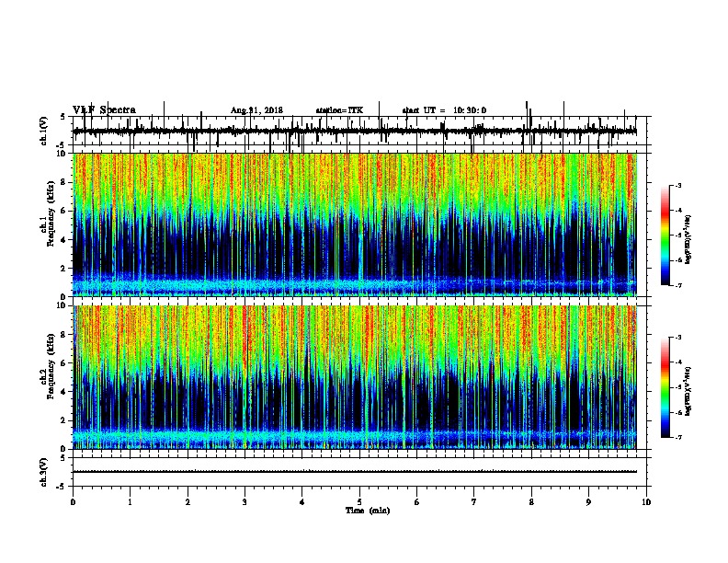Click the "VLF Spectra" plot title

[104, 110]
